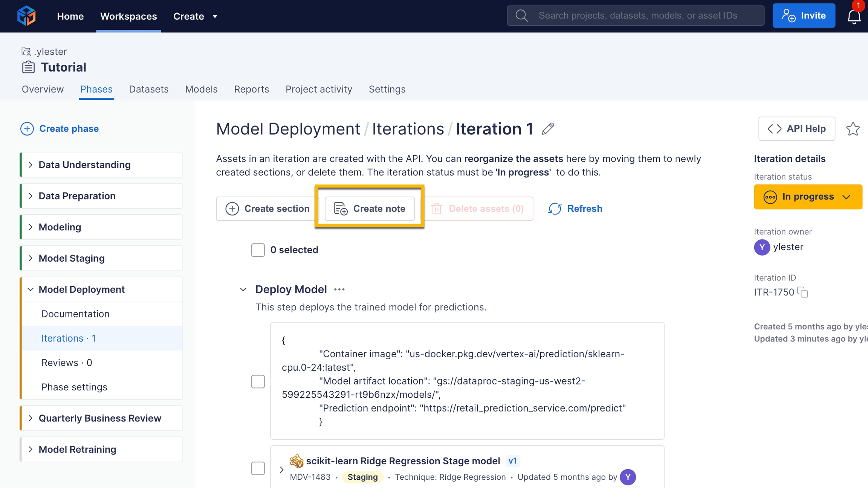Image resolution: width=868 pixels, height=488 pixels.
Task: Copy the Iteration ID ITR-1750
Action: pyautogui.click(x=803, y=292)
